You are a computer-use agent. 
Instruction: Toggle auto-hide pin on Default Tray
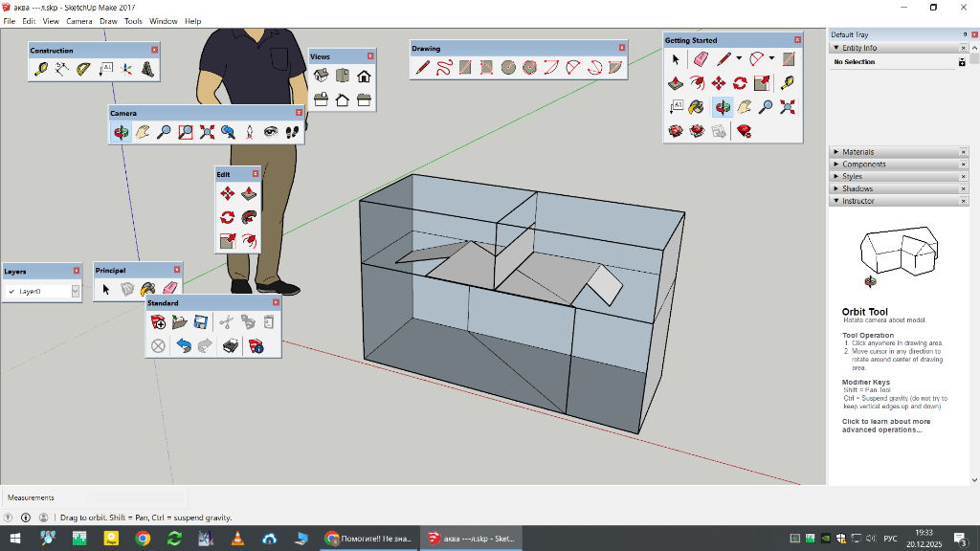(x=965, y=34)
